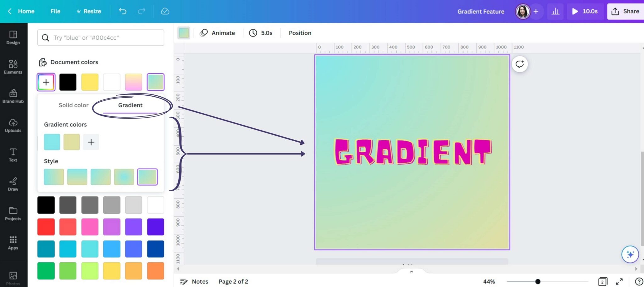Open the Position options
This screenshot has width=644, height=287.
click(299, 33)
